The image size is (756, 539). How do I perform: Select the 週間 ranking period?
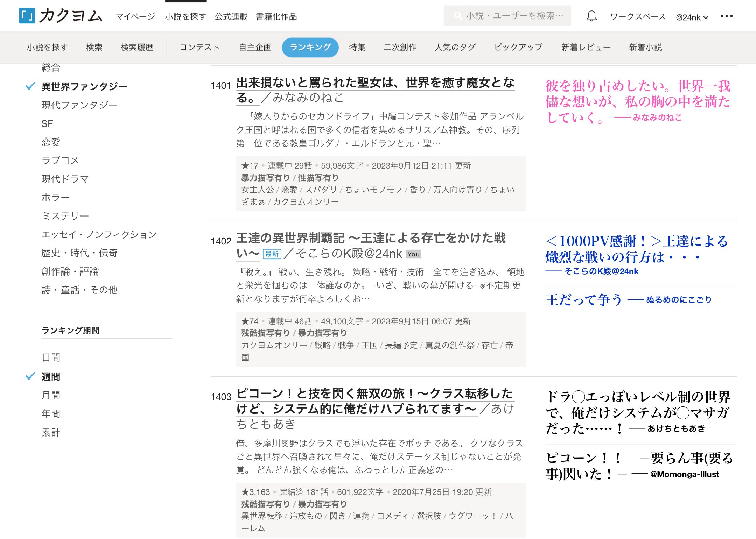point(51,376)
